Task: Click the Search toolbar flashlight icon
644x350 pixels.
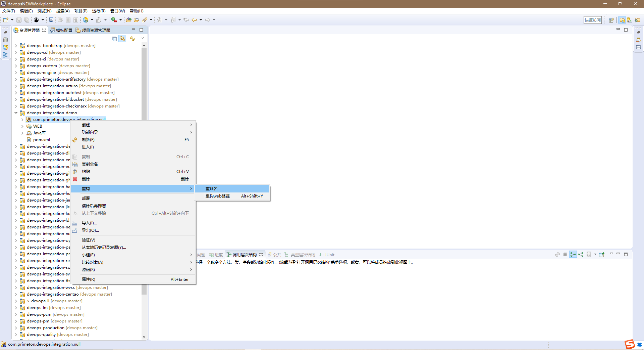Action: click(145, 20)
